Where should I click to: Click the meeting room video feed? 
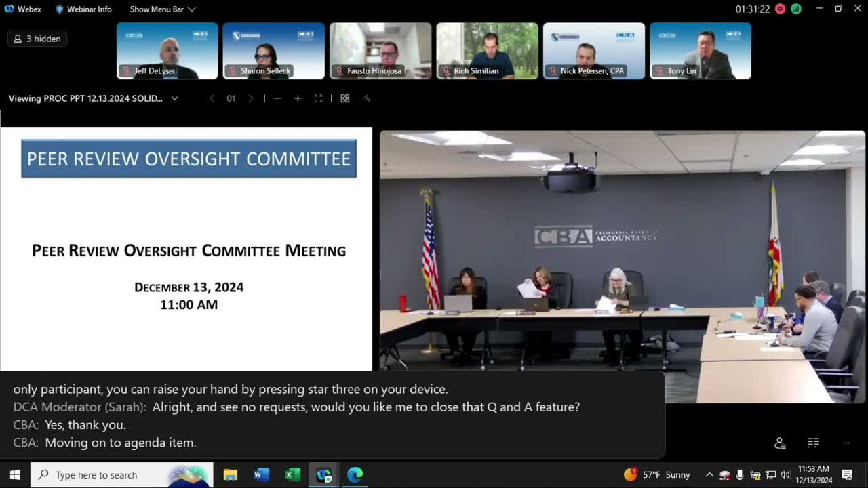(623, 267)
